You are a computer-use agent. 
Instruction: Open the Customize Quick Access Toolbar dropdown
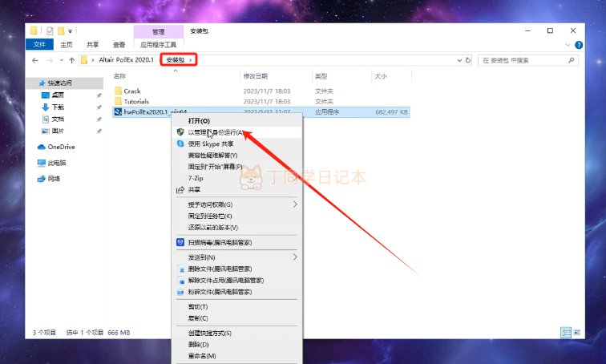(x=70, y=31)
